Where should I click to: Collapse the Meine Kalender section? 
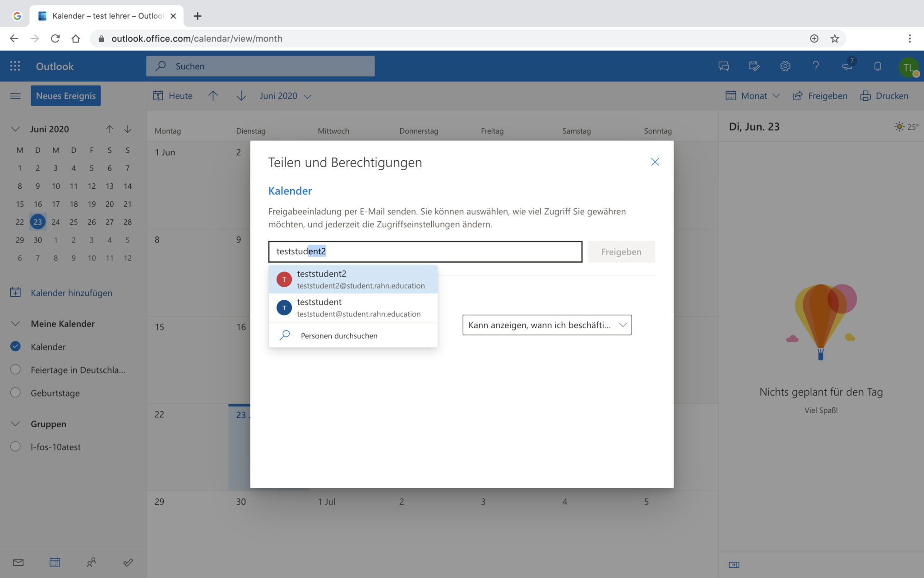[x=15, y=323]
